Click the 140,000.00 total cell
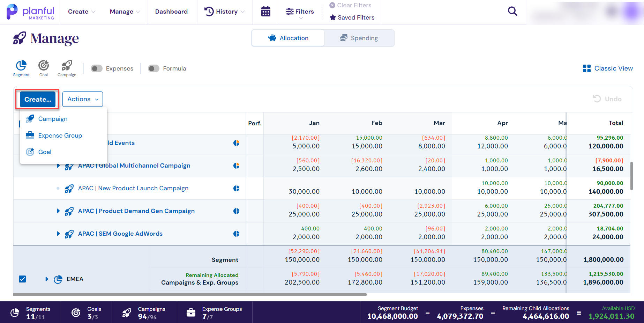The image size is (644, 323). (x=606, y=191)
